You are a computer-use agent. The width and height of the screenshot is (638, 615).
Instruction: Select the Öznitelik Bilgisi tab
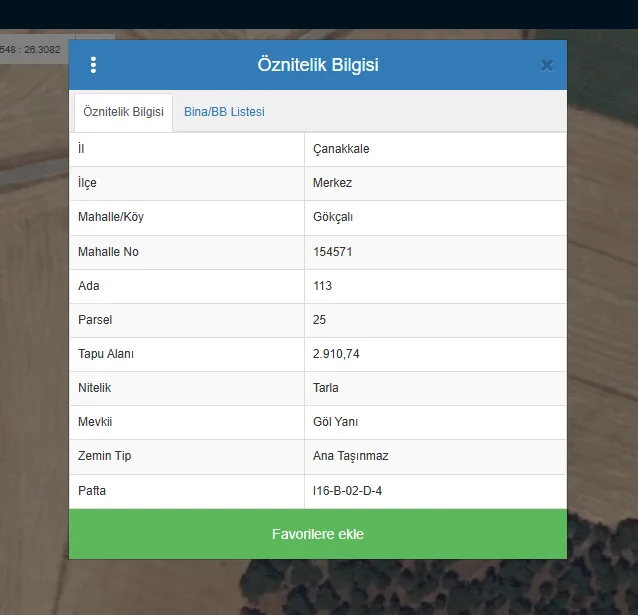pos(123,112)
